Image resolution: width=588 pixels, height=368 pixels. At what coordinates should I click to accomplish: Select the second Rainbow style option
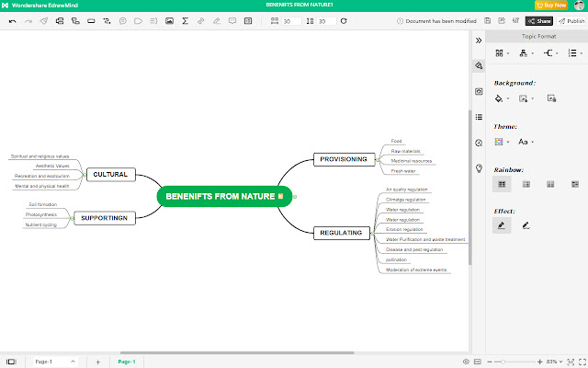526,184
